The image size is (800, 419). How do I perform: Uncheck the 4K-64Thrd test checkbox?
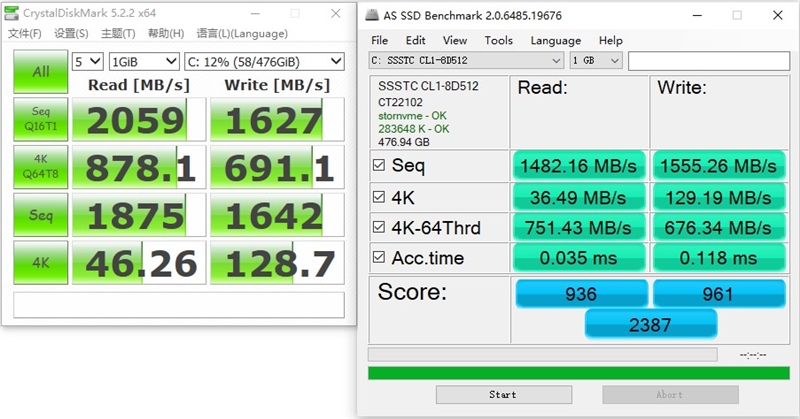click(379, 227)
